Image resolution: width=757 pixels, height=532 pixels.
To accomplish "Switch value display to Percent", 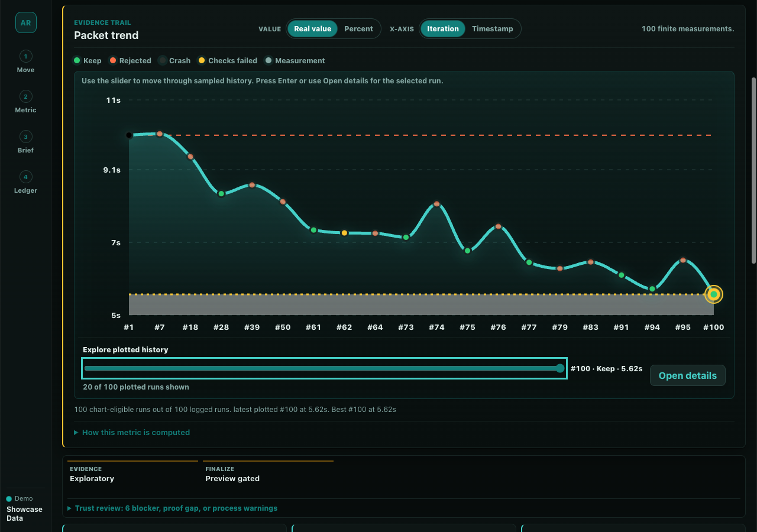I will click(x=358, y=28).
